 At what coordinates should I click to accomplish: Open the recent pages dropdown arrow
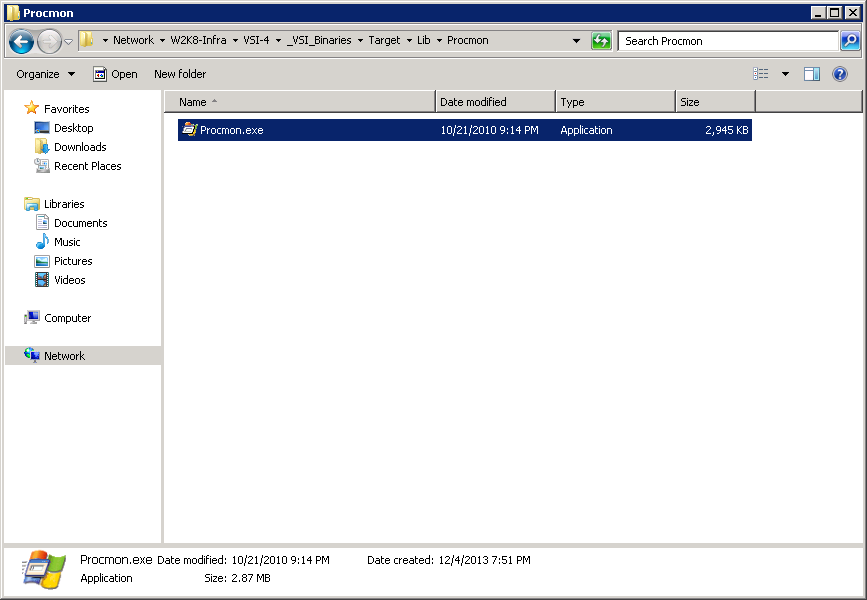tap(69, 41)
